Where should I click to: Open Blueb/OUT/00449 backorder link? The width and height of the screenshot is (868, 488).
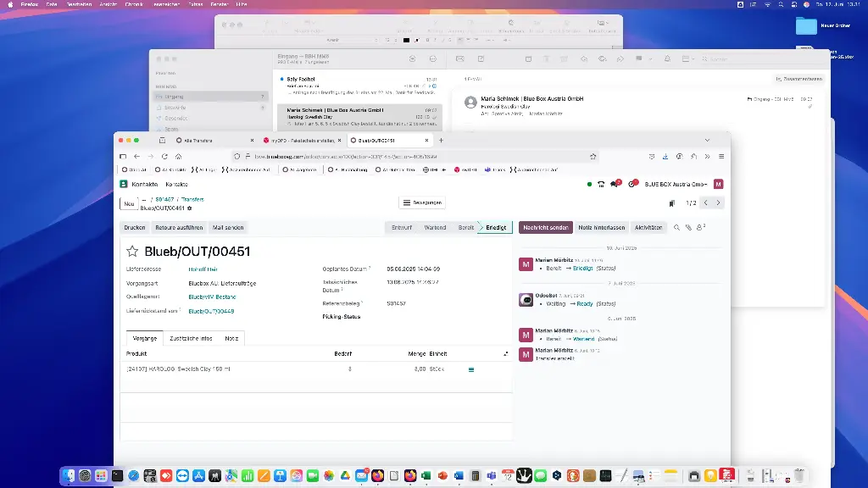pyautogui.click(x=211, y=312)
